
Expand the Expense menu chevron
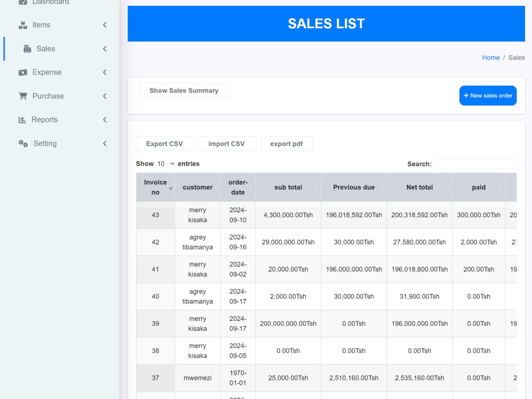[105, 72]
